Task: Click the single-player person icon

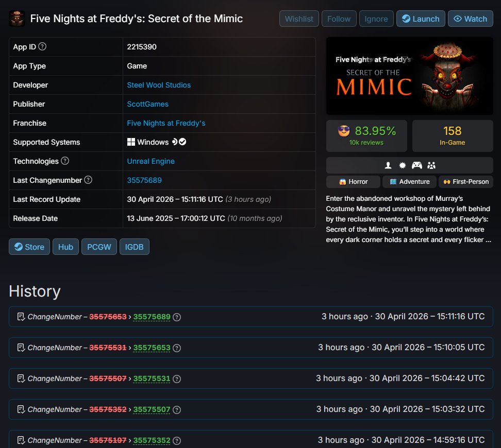Action: [388, 165]
